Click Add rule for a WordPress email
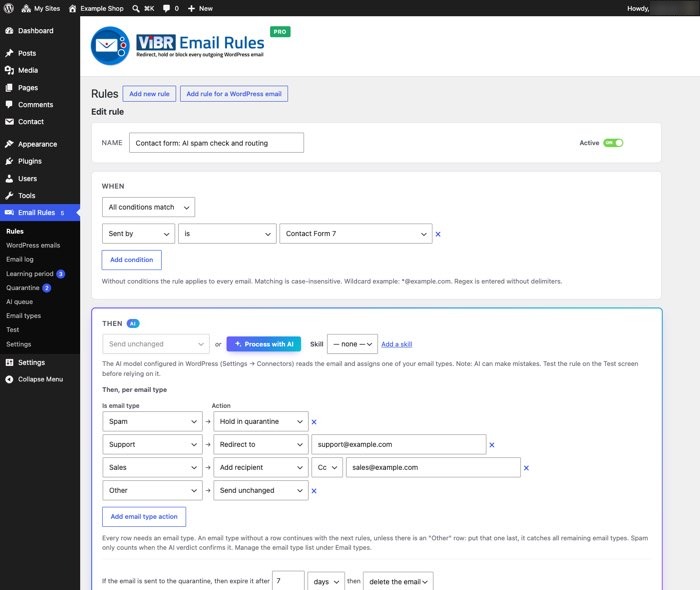This screenshot has width=700, height=590. point(234,94)
